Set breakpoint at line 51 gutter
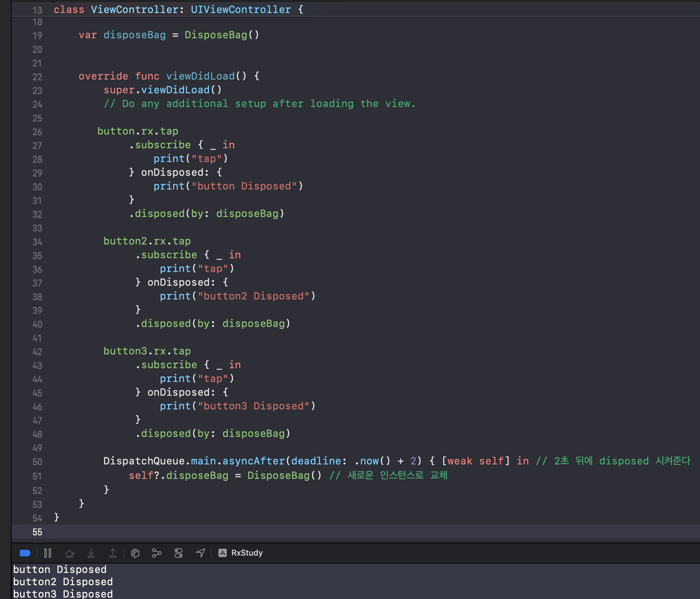Screen dimensions: 700x599 (x=37, y=476)
